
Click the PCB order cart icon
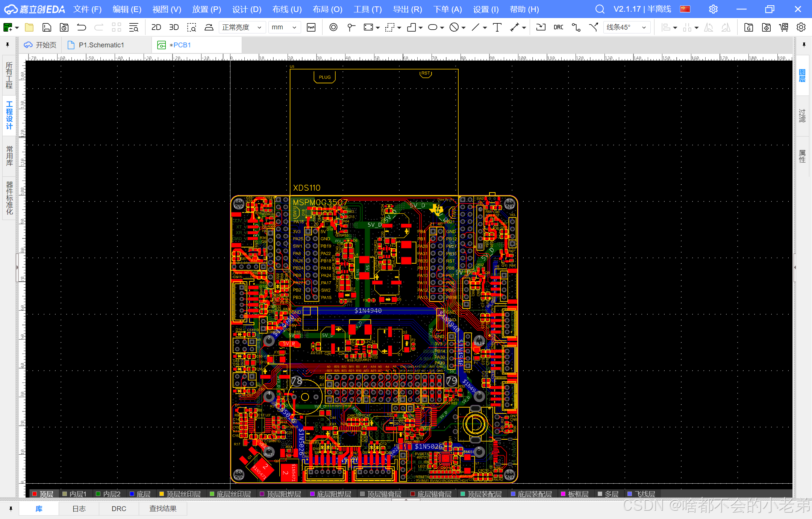click(x=784, y=27)
